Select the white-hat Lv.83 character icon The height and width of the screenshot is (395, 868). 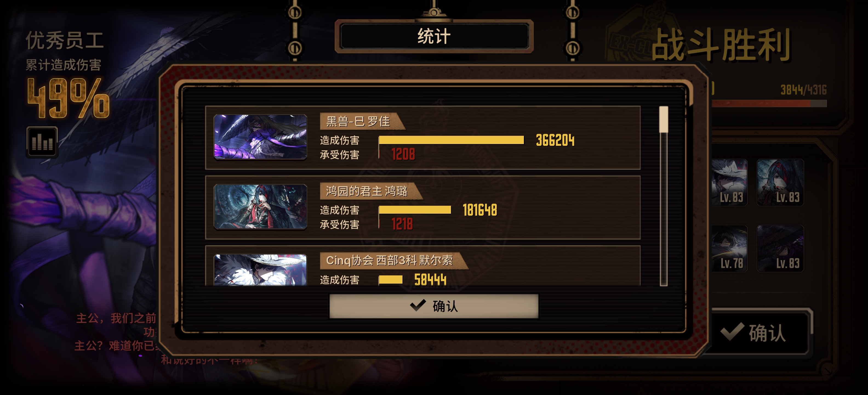tap(730, 182)
